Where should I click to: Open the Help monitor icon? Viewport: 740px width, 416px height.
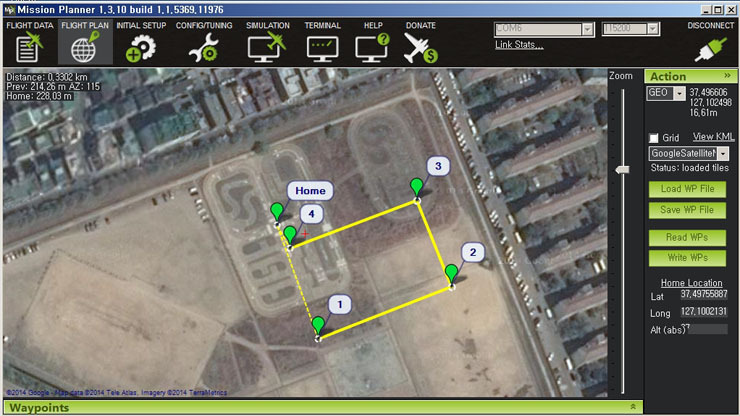point(372,48)
